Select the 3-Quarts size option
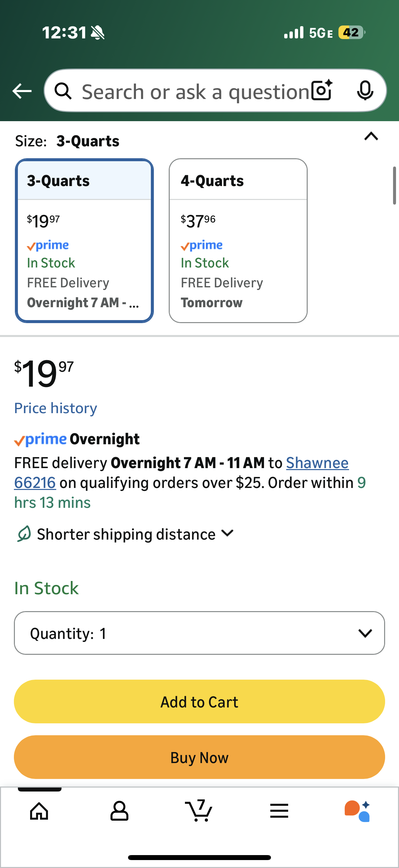Screen dimensions: 399x868 84,240
